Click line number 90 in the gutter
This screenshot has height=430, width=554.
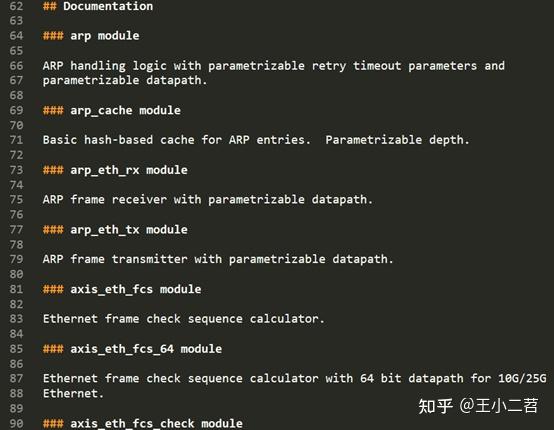pos(16,424)
